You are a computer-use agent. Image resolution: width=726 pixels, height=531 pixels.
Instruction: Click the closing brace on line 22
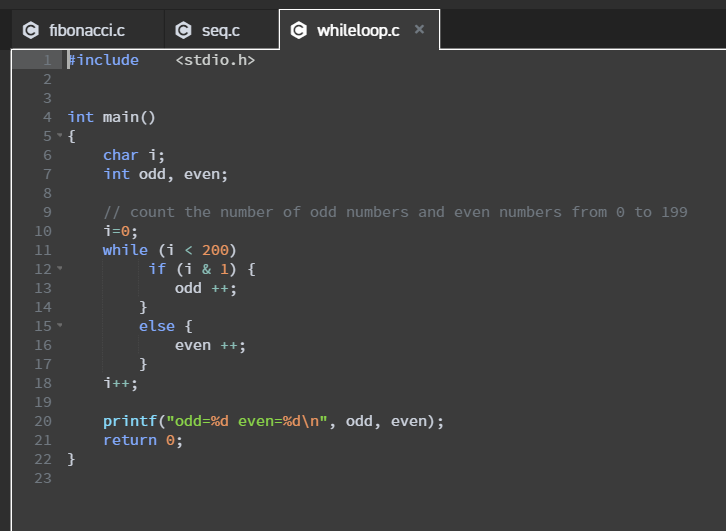tap(71, 459)
